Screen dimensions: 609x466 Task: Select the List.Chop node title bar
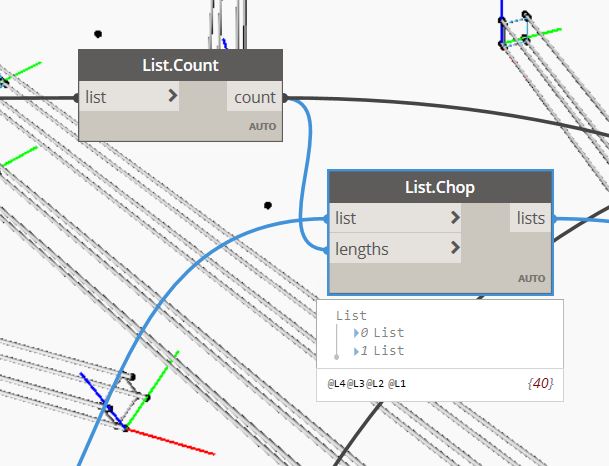click(440, 187)
